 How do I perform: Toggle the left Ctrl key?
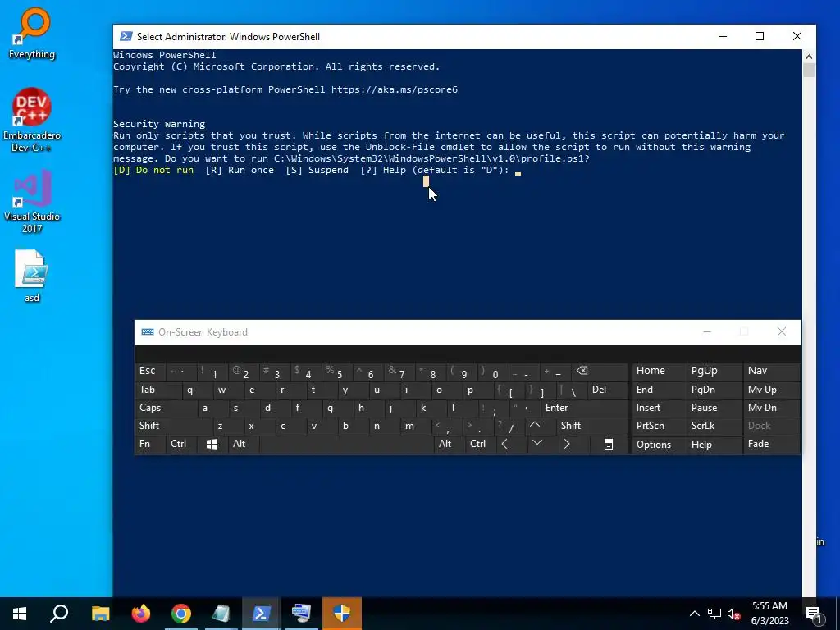[x=181, y=444]
